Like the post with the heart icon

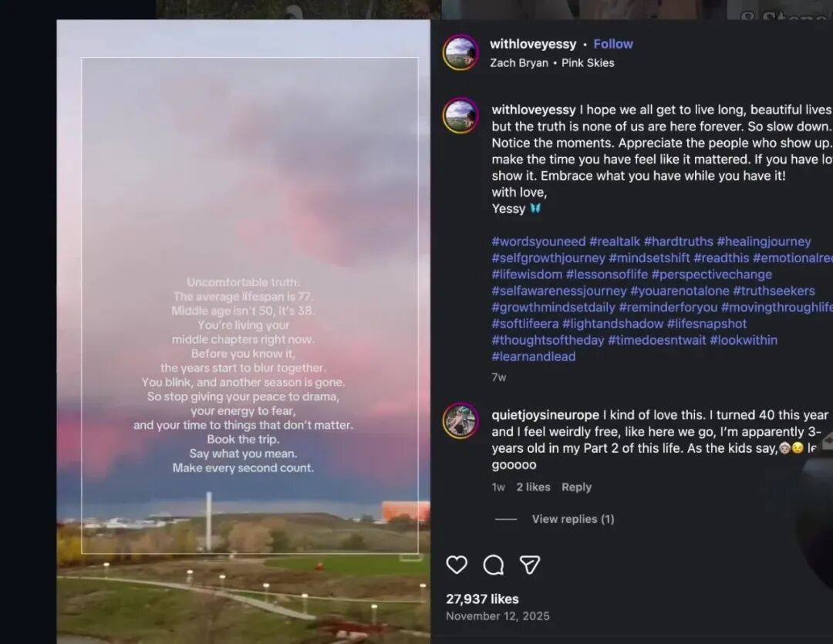click(457, 565)
